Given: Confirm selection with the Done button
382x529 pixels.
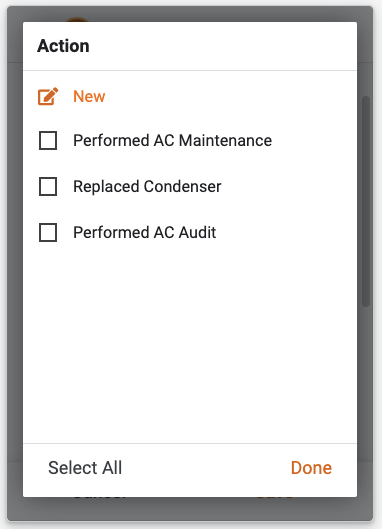Looking at the screenshot, I should pyautogui.click(x=311, y=468).
